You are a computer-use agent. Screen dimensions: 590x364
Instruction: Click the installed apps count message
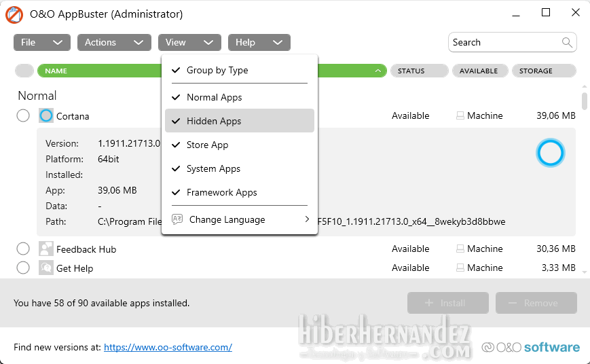[102, 303]
